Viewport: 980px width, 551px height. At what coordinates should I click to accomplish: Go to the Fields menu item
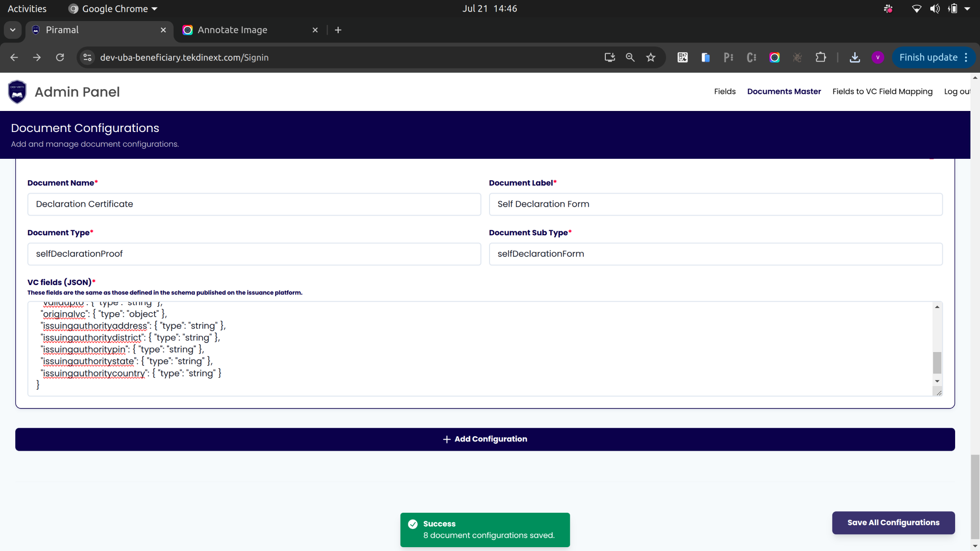724,91
